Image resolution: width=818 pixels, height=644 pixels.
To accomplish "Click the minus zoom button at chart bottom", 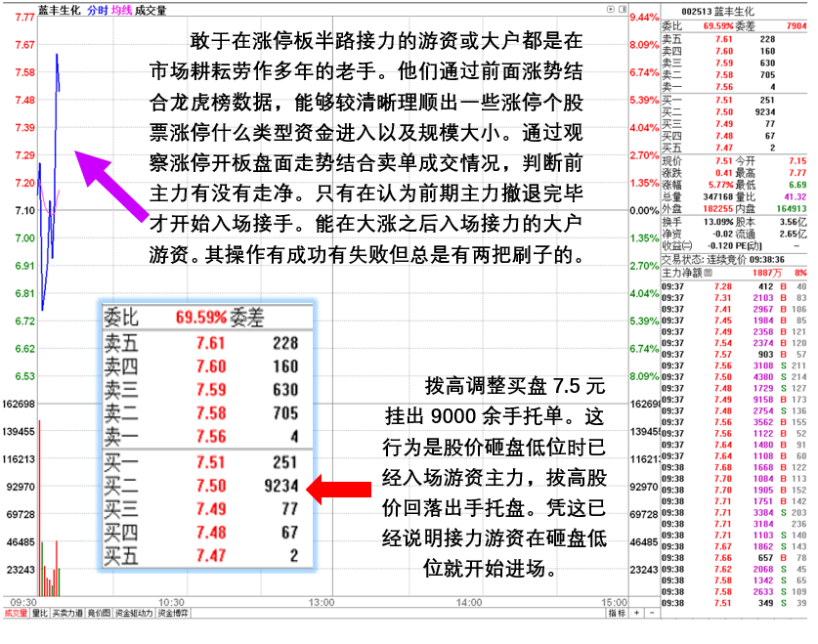I will [652, 614].
